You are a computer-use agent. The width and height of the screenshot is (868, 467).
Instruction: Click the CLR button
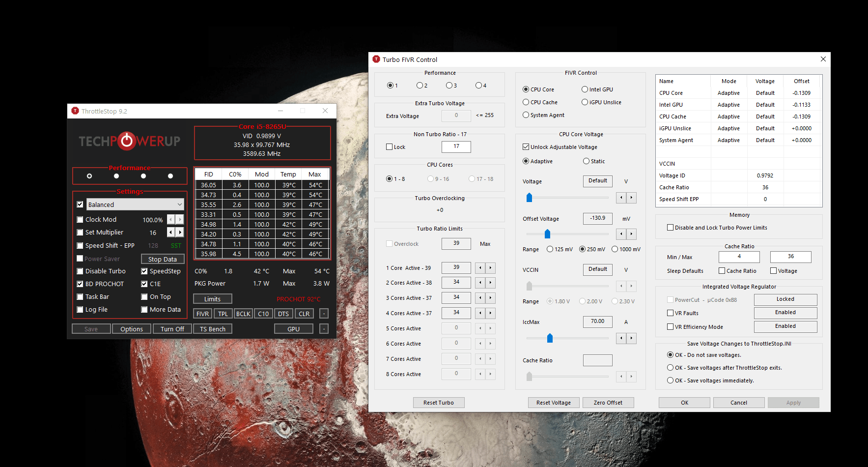point(304,314)
